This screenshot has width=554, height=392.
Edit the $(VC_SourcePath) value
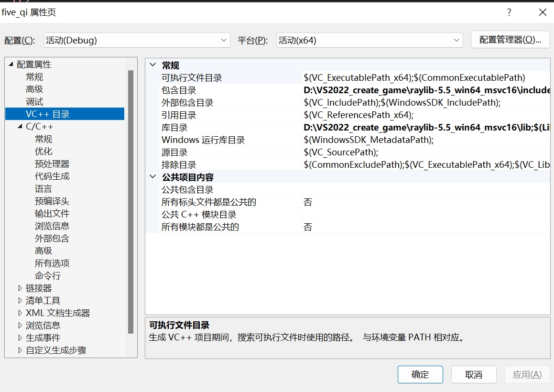[x=341, y=152]
